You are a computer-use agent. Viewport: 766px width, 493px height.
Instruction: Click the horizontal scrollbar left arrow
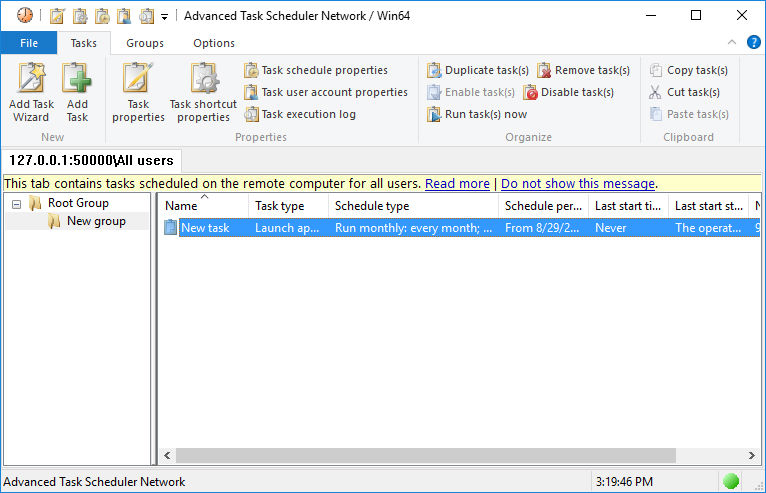point(167,455)
